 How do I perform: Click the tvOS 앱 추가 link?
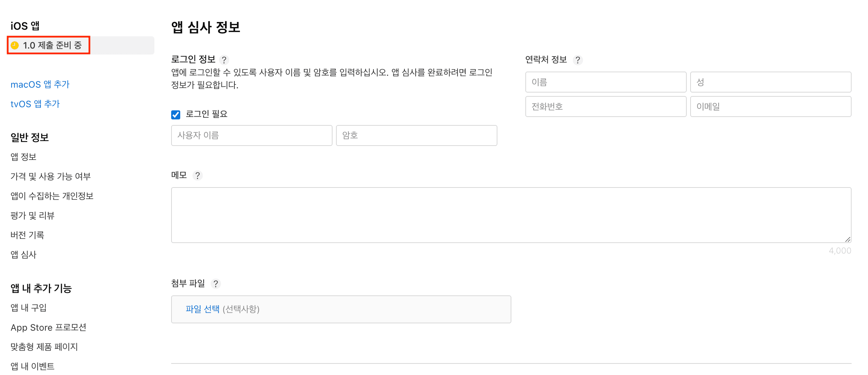[35, 104]
